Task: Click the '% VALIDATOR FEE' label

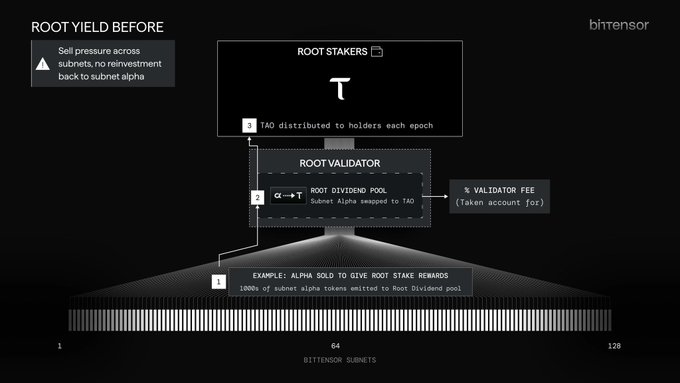Action: tap(500, 190)
